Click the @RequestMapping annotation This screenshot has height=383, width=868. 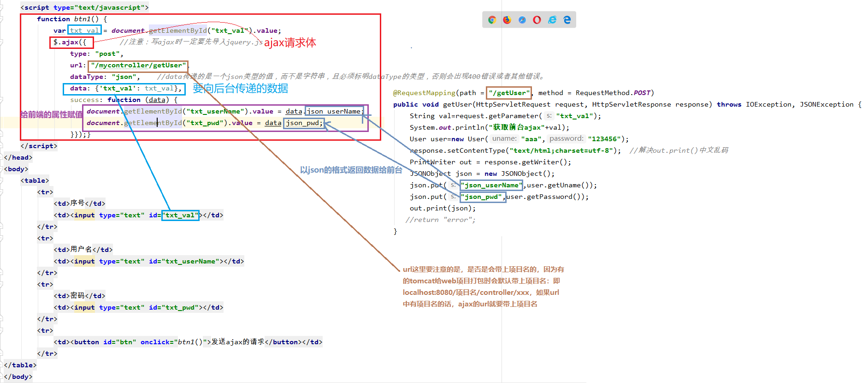coord(424,93)
